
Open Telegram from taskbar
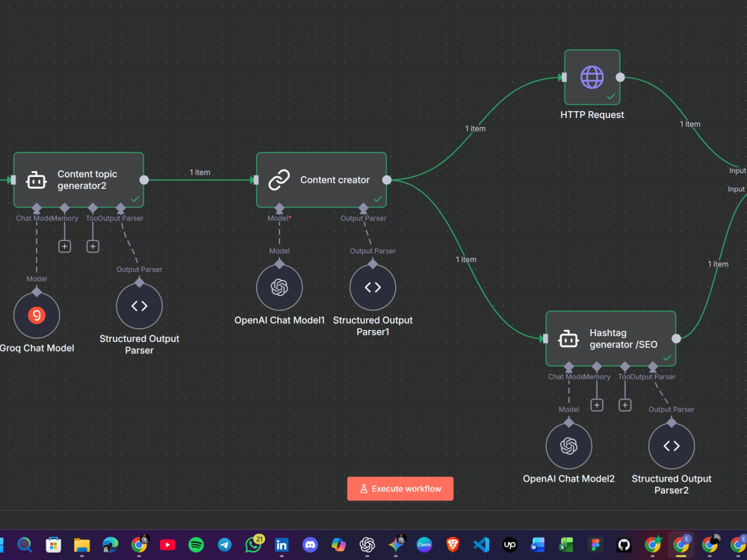coord(225,544)
